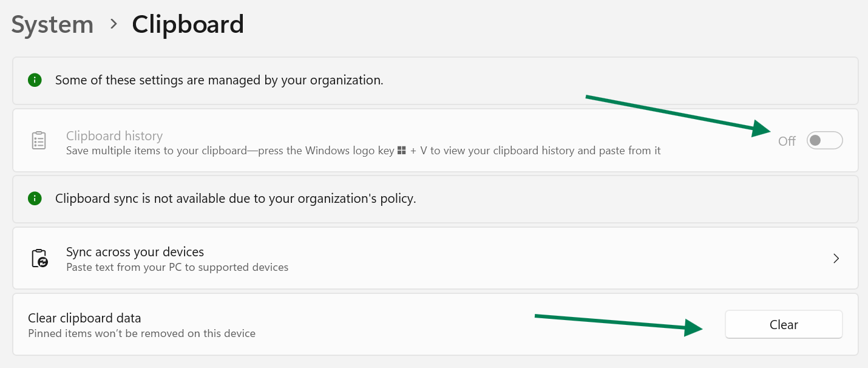Viewport: 868px width, 368px height.
Task: Open Sync across your devices settings
Action: pos(135,252)
